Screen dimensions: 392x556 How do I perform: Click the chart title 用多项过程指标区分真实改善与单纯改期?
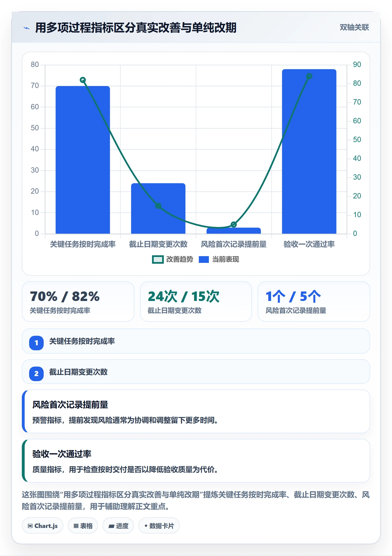(136, 28)
